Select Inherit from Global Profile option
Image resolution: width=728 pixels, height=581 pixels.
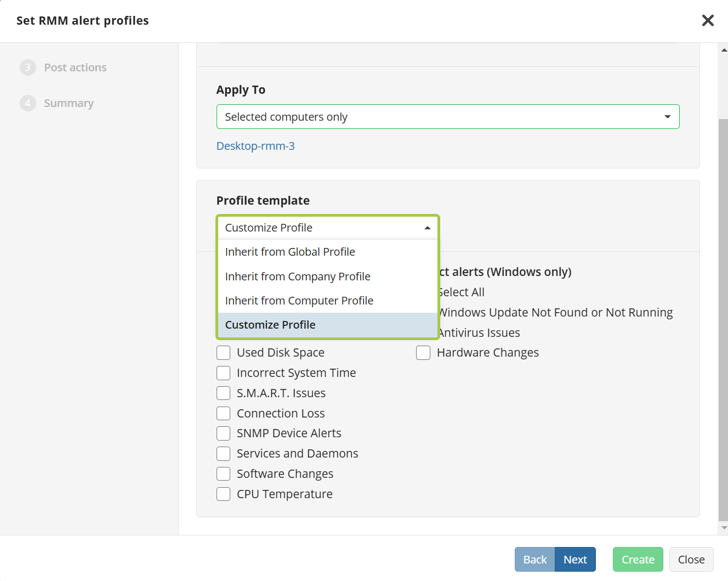[290, 252]
